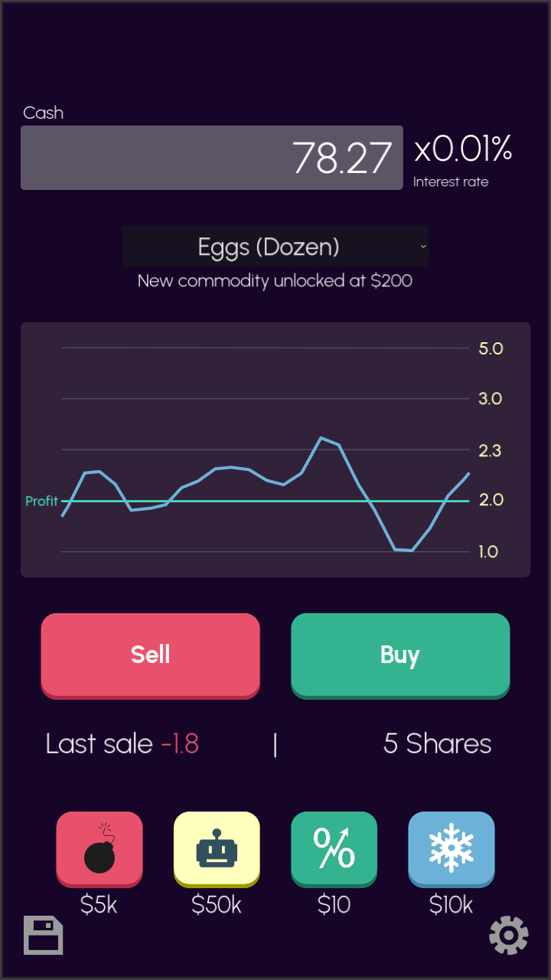Click the $10 price label
This screenshot has height=980, width=551.
coord(334,905)
